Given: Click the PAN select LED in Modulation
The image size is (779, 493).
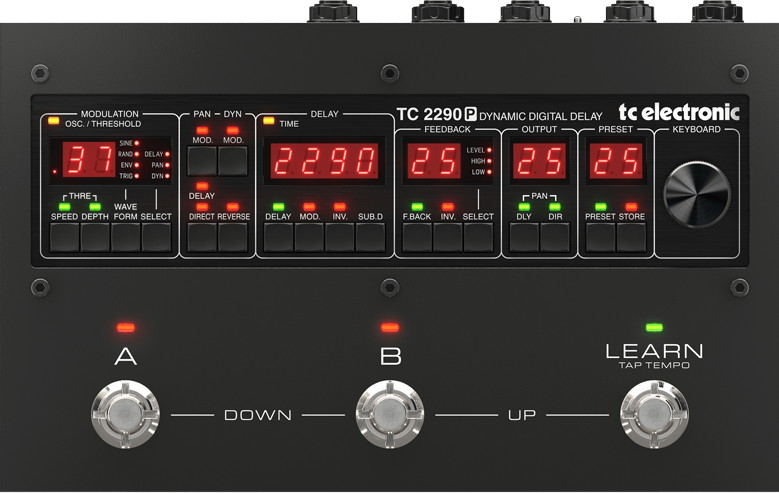Looking at the screenshot, I should coord(167,165).
